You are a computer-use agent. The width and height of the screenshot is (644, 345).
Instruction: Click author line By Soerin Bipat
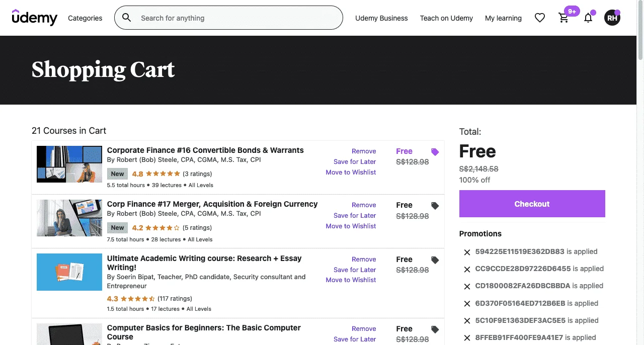[206, 282]
